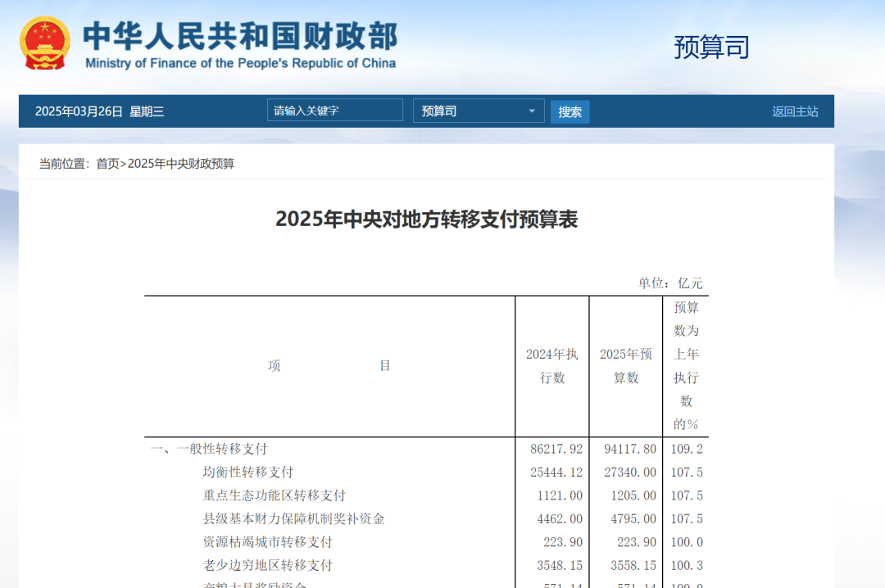This screenshot has height=588, width=885.
Task: Click the 预算司 heading at top right
Action: 711,47
